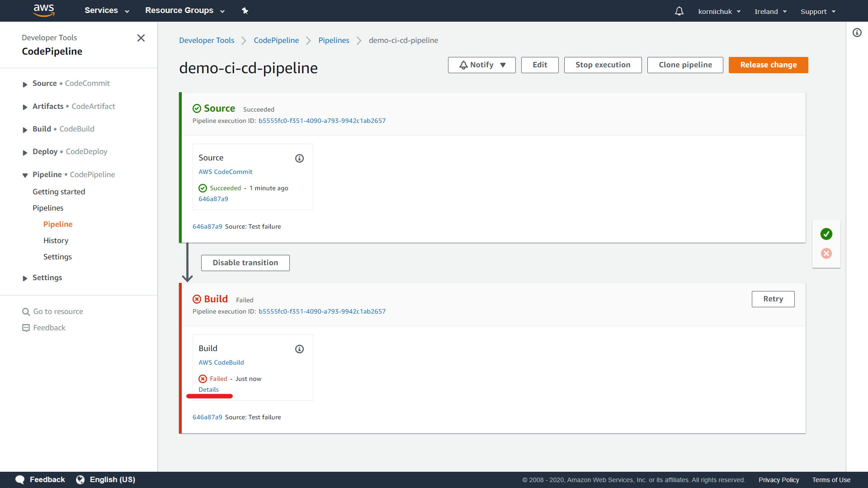
Task: Click the Disable transition button
Action: pyautogui.click(x=245, y=262)
